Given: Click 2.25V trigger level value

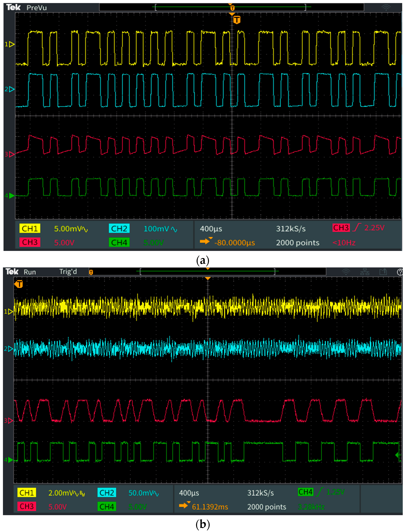Looking at the screenshot, I should 374,228.
